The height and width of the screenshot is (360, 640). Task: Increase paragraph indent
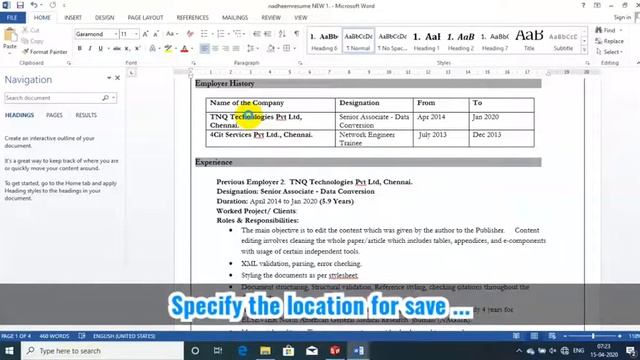point(268,34)
